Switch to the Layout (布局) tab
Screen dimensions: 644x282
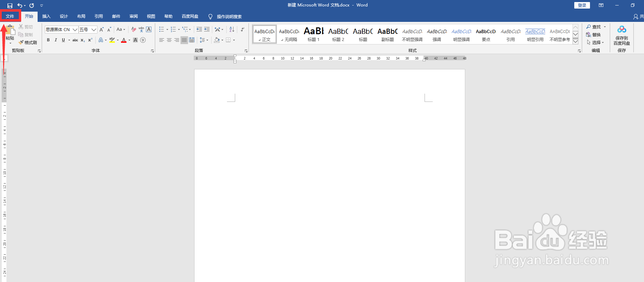(x=81, y=16)
